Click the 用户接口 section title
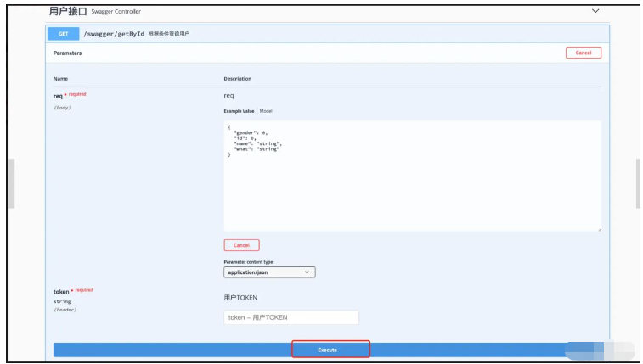643x364 pixels. coord(68,11)
